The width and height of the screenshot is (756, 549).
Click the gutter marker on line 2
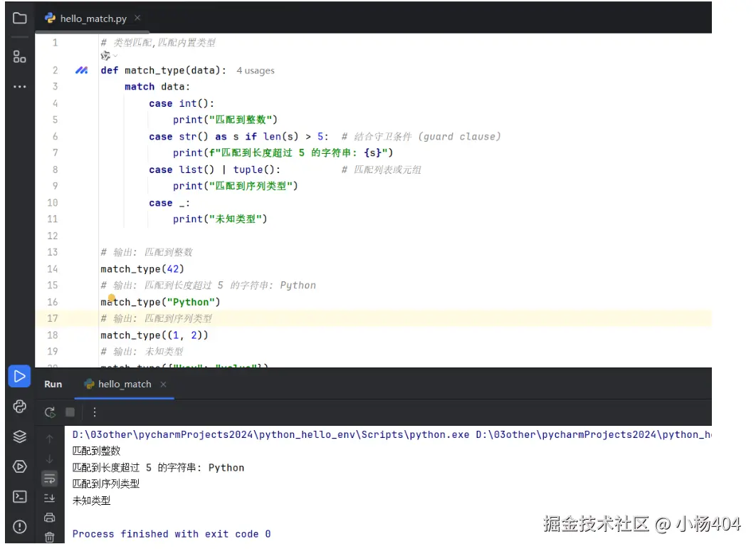click(81, 70)
